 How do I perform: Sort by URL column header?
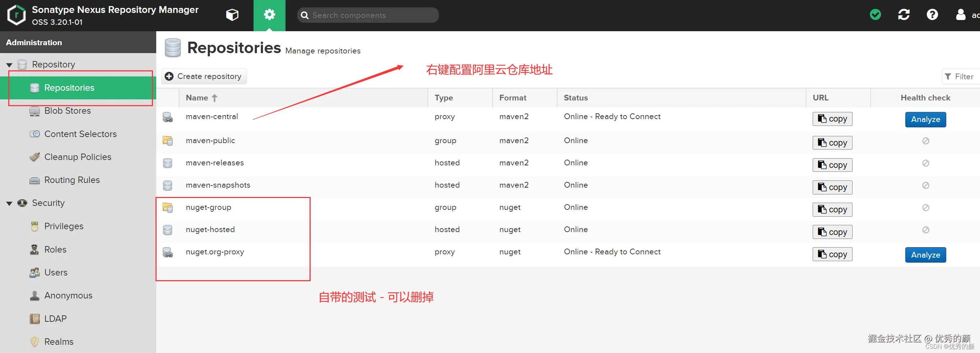point(838,98)
